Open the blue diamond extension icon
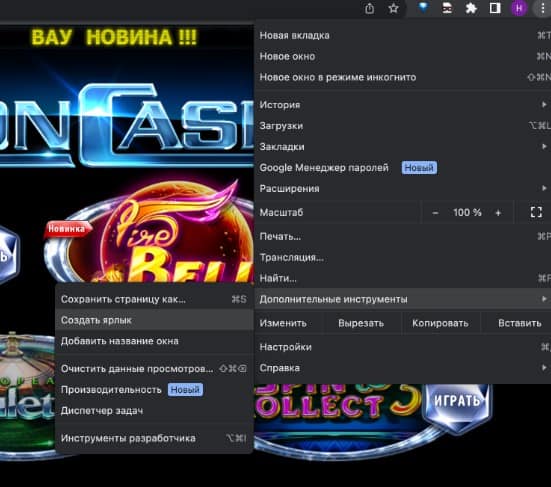Screen dimensions: 551x487 point(423,8)
